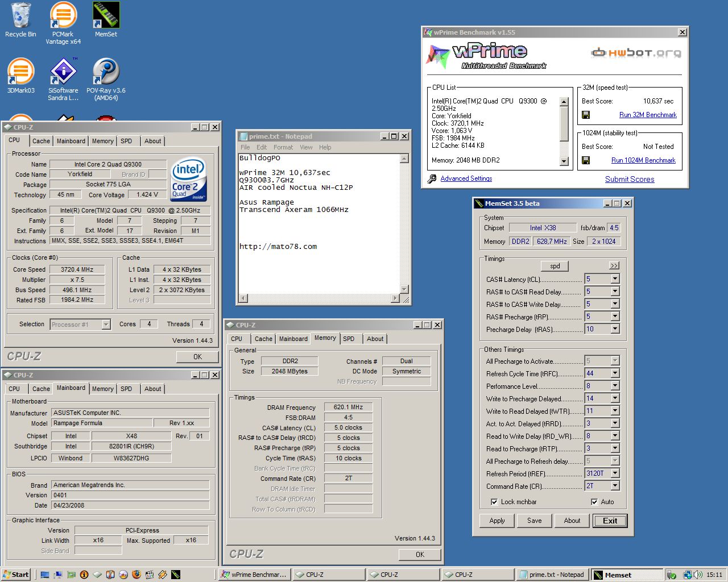Image resolution: width=728 pixels, height=582 pixels.
Task: Switch to SPD tab in CPU-Z Memory-timings window
Action: 349,339
